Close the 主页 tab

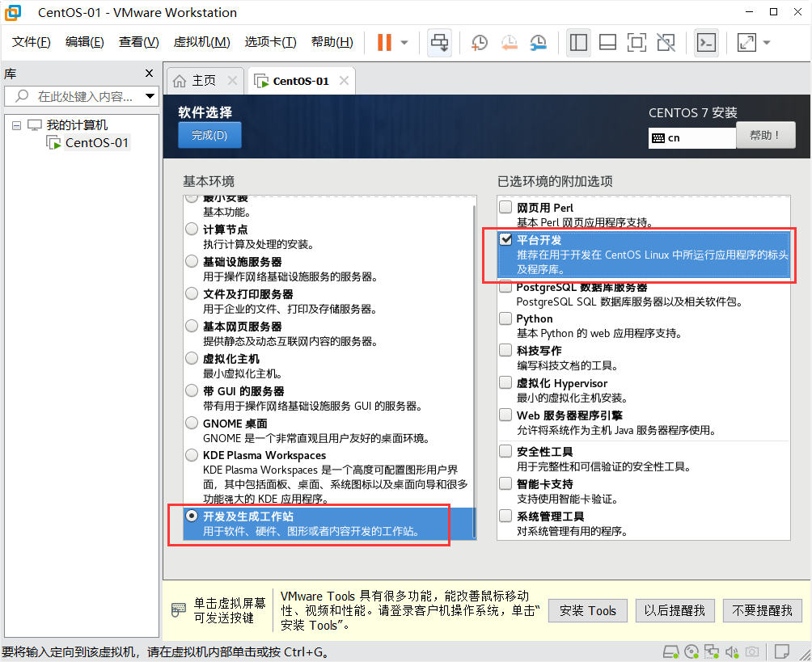[x=232, y=81]
